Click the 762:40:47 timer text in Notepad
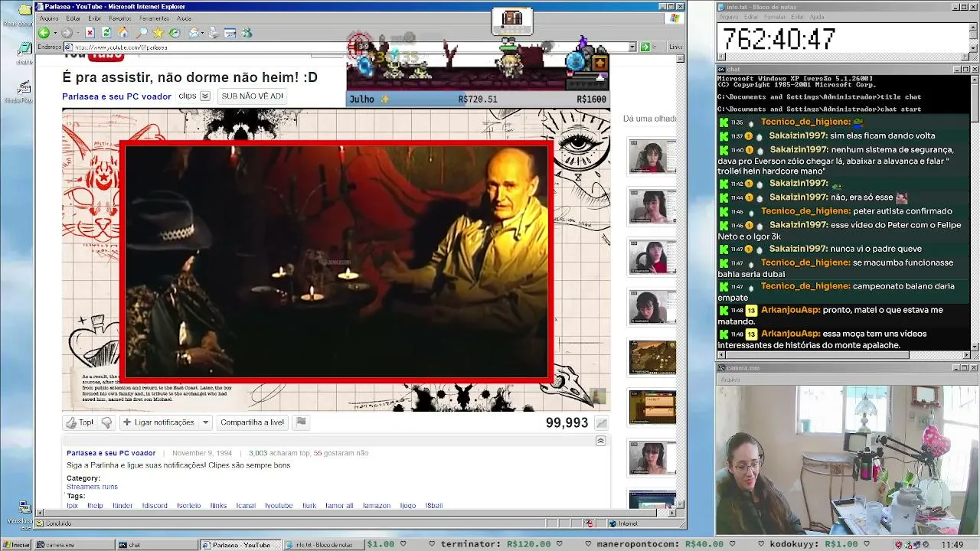Screen dimensions: 980x551 779,39
